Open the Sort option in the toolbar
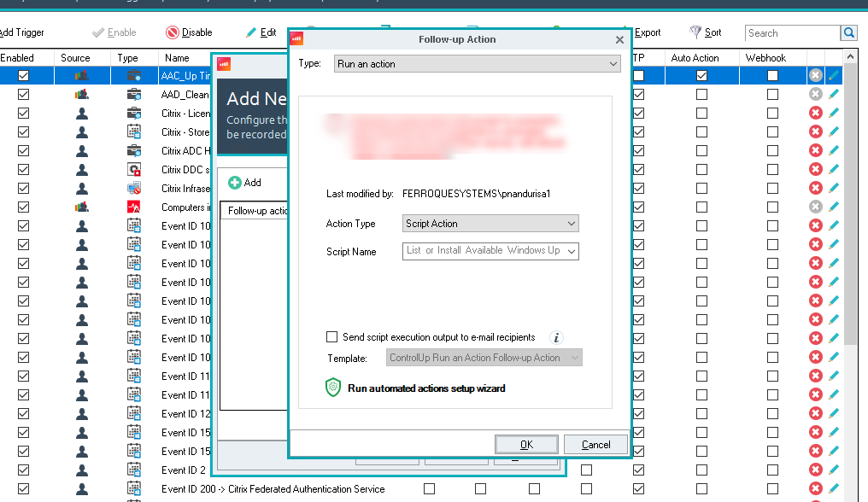 (705, 32)
